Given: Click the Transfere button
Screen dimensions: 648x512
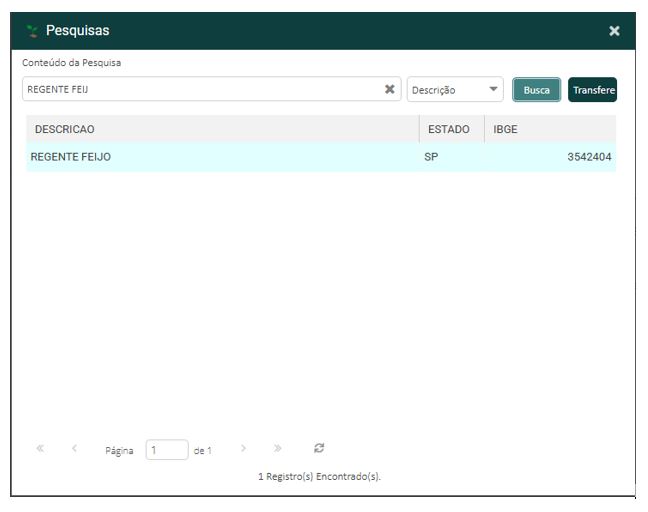Looking at the screenshot, I should point(592,90).
